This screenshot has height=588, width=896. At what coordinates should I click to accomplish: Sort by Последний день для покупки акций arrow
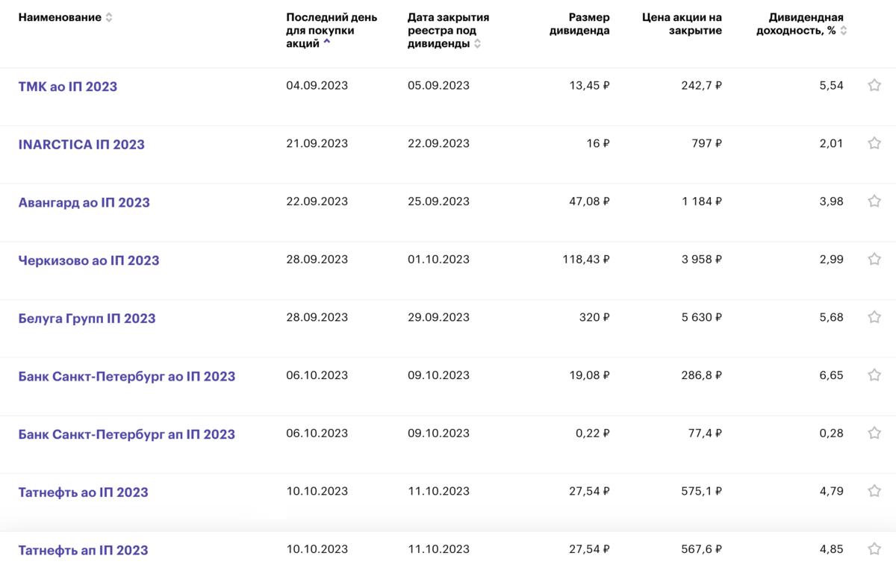327,43
